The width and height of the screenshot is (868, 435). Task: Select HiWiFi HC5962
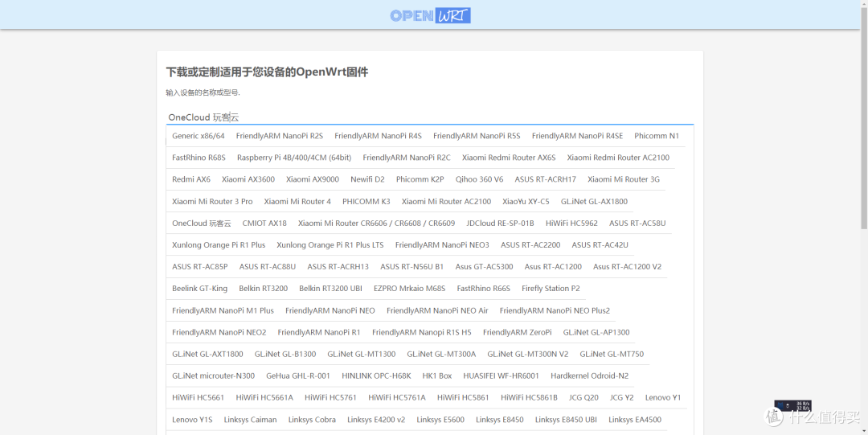point(571,224)
